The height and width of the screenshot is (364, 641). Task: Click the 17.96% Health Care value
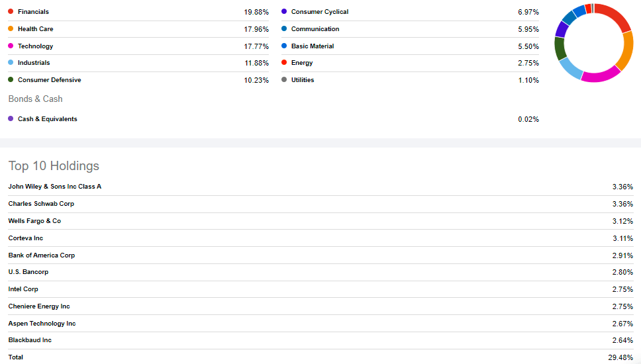(256, 29)
